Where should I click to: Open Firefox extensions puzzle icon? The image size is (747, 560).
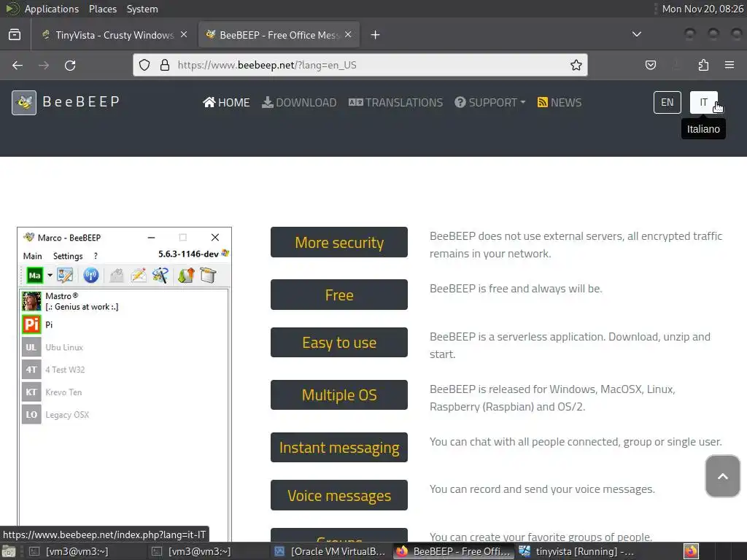pos(703,65)
